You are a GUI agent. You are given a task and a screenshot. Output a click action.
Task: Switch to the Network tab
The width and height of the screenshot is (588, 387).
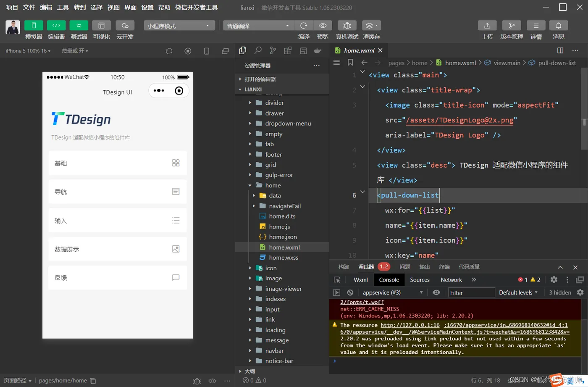tap(451, 280)
